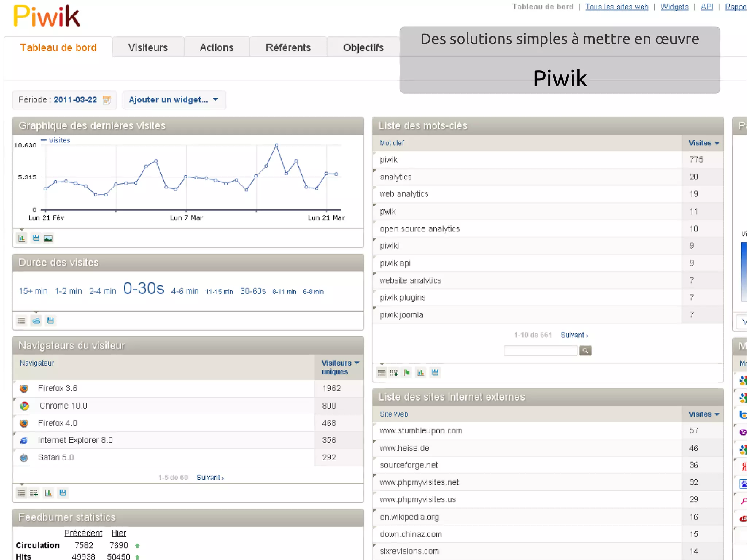Select the 'web analytics' keyword row
Viewport: 747px width, 560px height.
(x=548, y=194)
